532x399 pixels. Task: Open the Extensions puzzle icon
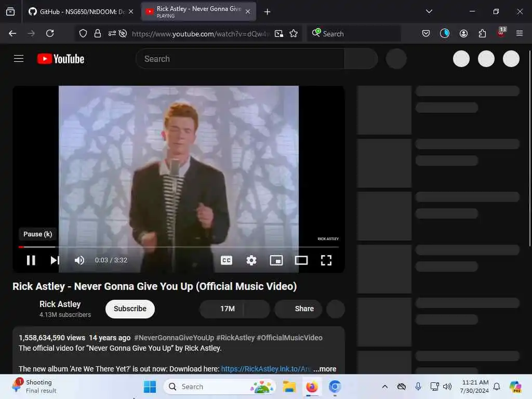pyautogui.click(x=482, y=33)
